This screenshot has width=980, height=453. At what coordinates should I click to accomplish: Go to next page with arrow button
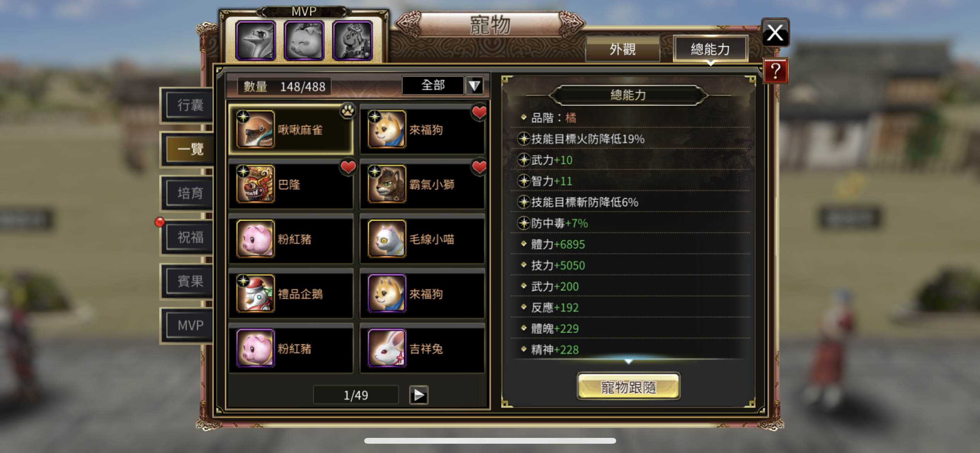(x=419, y=395)
